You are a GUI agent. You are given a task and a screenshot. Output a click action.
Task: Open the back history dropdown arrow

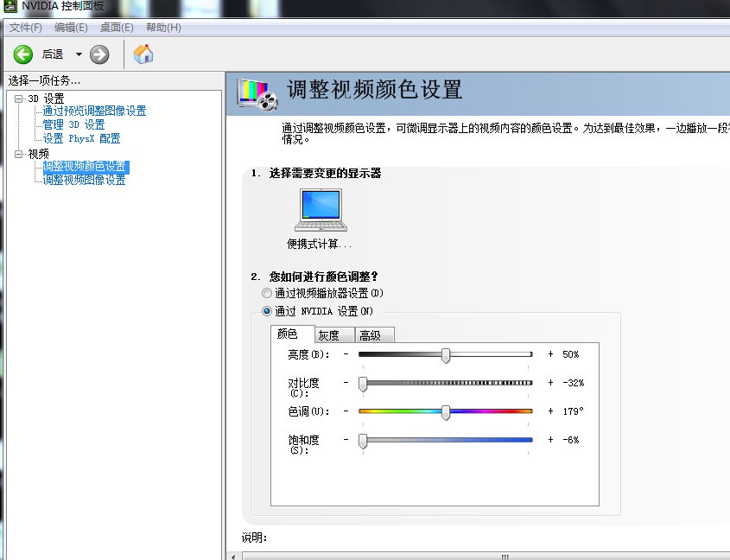tap(79, 54)
